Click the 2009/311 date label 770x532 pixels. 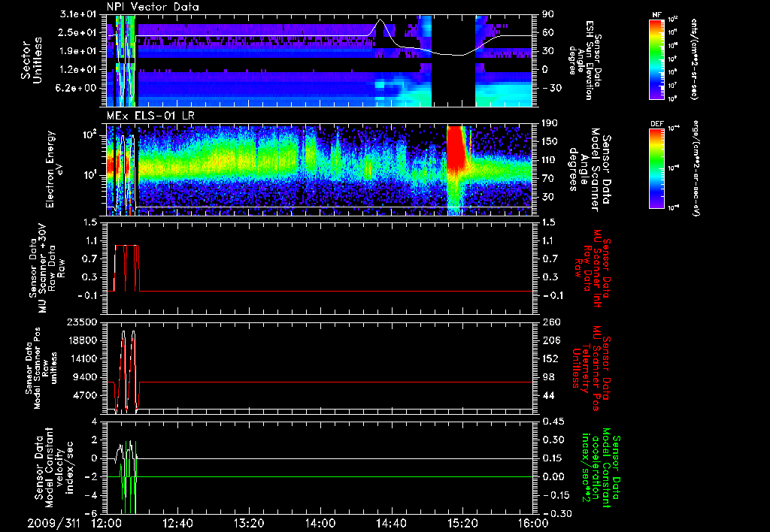[x=53, y=523]
